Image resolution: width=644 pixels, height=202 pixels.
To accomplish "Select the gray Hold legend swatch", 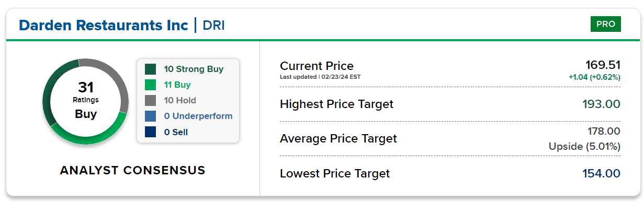I will click(150, 100).
